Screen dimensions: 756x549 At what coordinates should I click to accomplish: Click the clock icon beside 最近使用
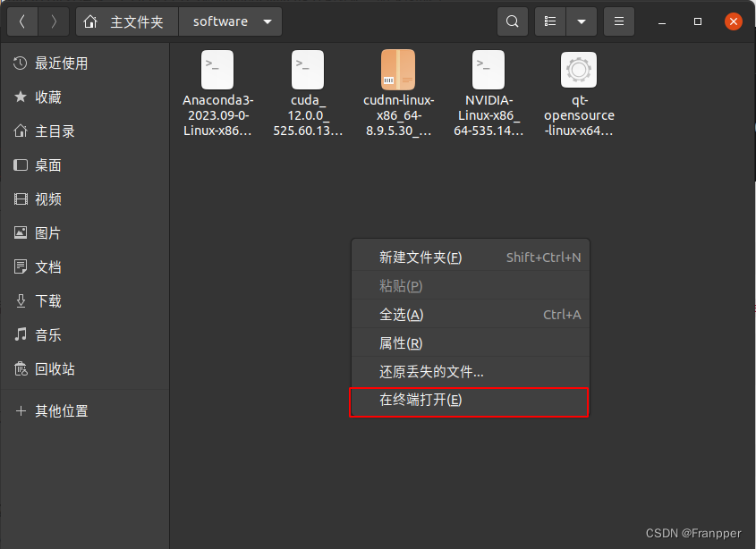(x=21, y=63)
